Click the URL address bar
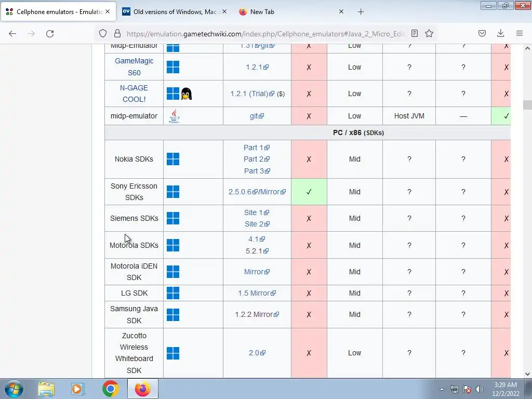The width and height of the screenshot is (532, 399). pos(265,34)
